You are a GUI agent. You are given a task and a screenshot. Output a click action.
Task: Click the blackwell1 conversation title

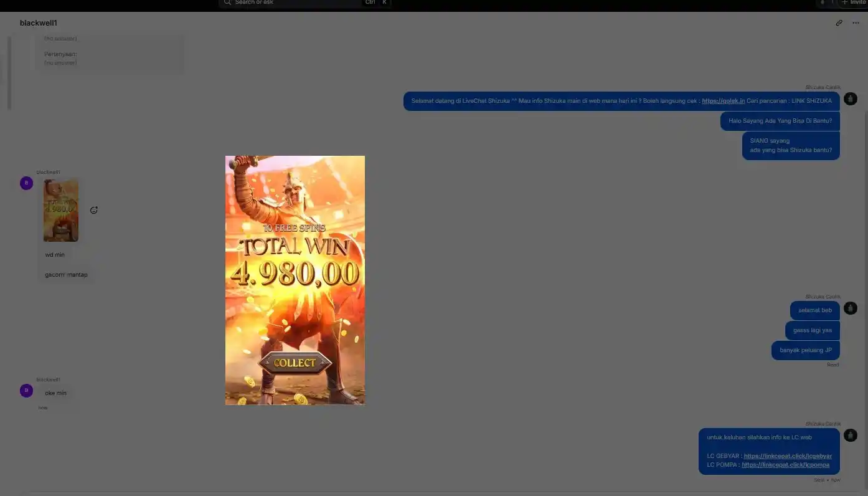(39, 23)
